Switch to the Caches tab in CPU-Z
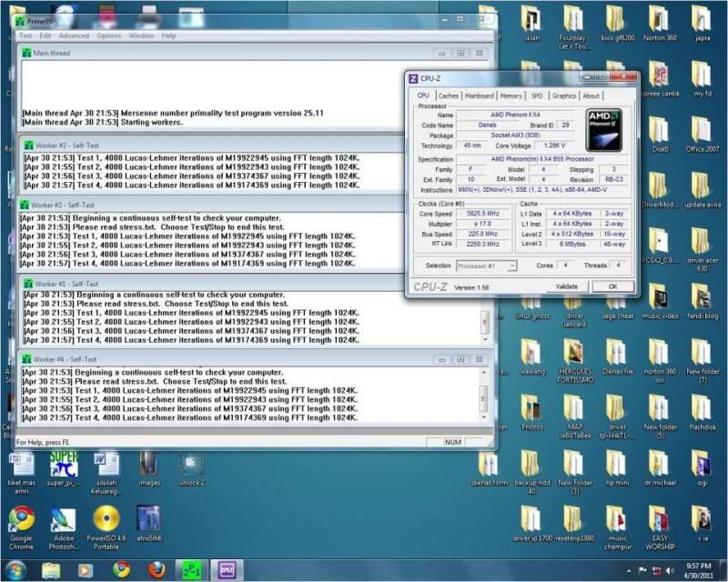The width and height of the screenshot is (728, 582). pyautogui.click(x=448, y=95)
